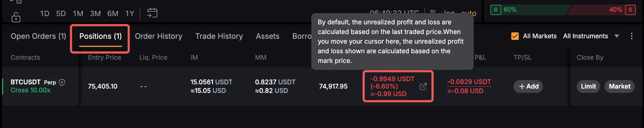Select the Positions tab

[x=100, y=36]
